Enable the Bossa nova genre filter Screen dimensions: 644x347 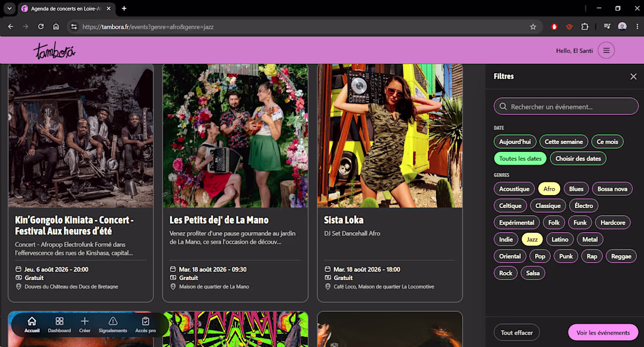612,189
